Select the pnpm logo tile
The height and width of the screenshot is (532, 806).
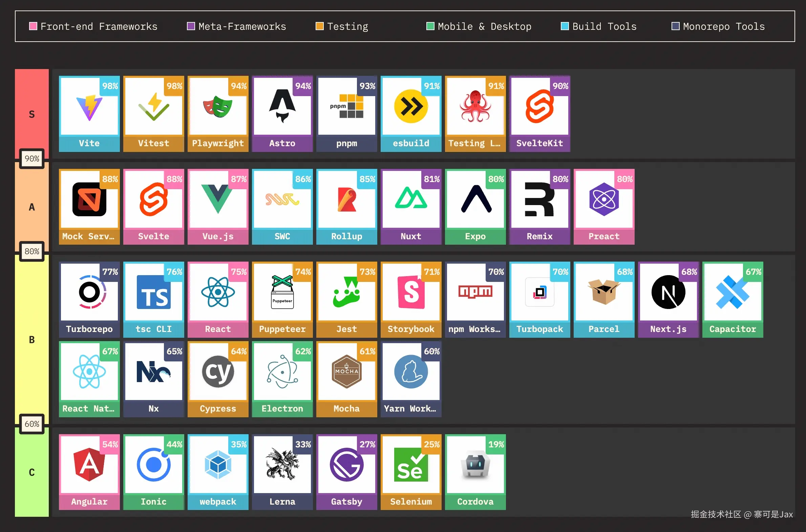[x=346, y=107]
